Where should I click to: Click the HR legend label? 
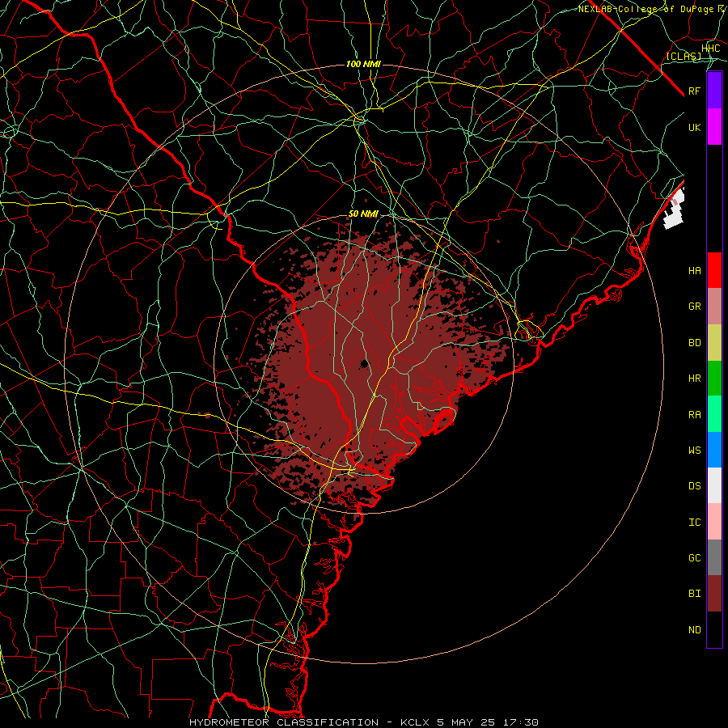pyautogui.click(x=694, y=379)
